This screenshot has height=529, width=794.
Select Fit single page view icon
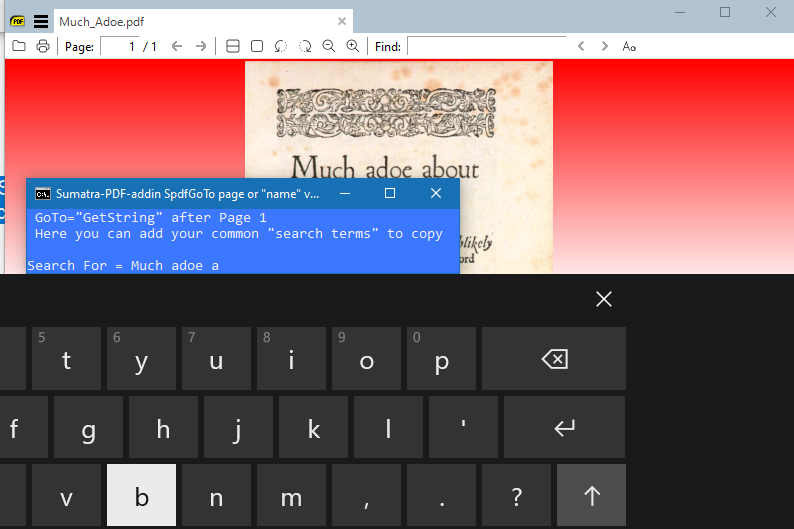point(257,46)
